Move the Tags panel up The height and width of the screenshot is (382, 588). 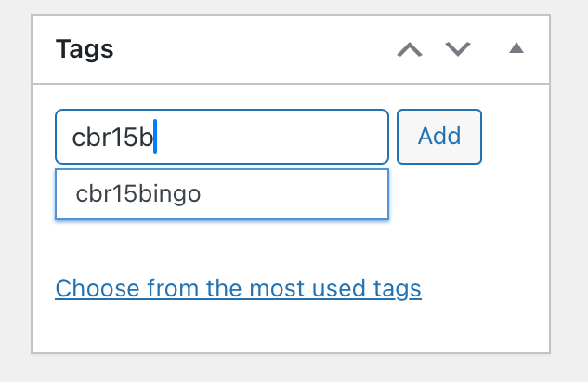[x=410, y=48]
